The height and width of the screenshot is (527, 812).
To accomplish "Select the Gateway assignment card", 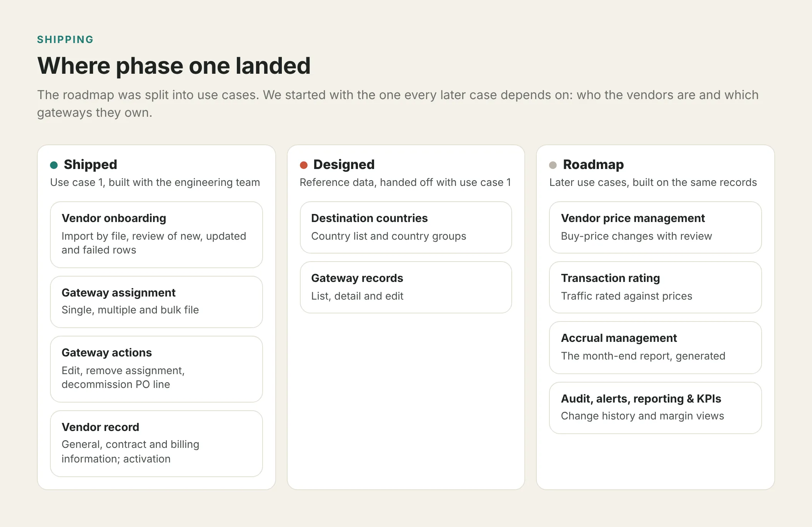I will [156, 302].
